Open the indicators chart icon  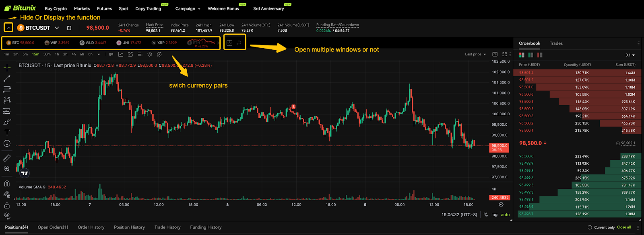point(121,54)
